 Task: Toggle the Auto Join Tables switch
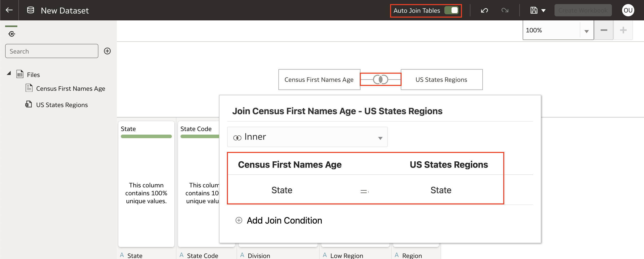pyautogui.click(x=452, y=10)
